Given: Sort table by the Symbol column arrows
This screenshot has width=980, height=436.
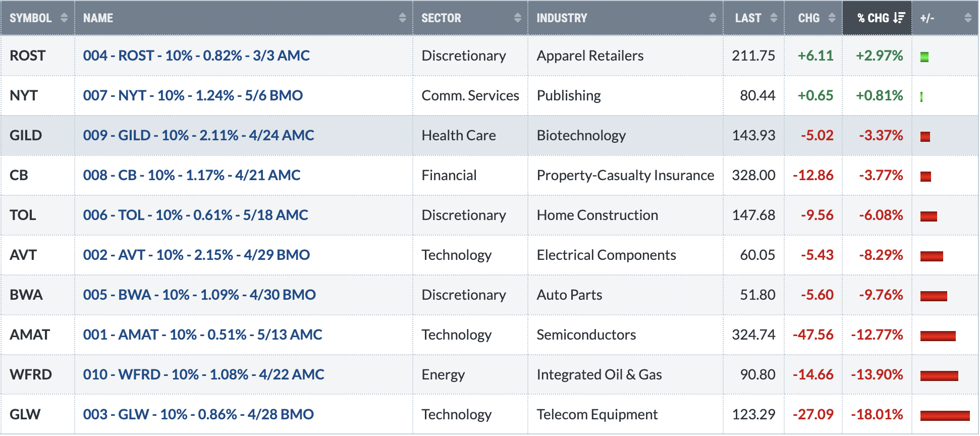Looking at the screenshot, I should [x=64, y=18].
